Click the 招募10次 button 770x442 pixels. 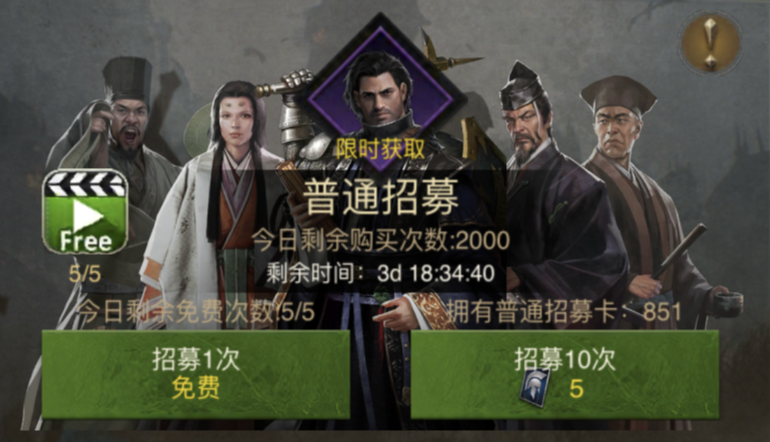point(565,374)
